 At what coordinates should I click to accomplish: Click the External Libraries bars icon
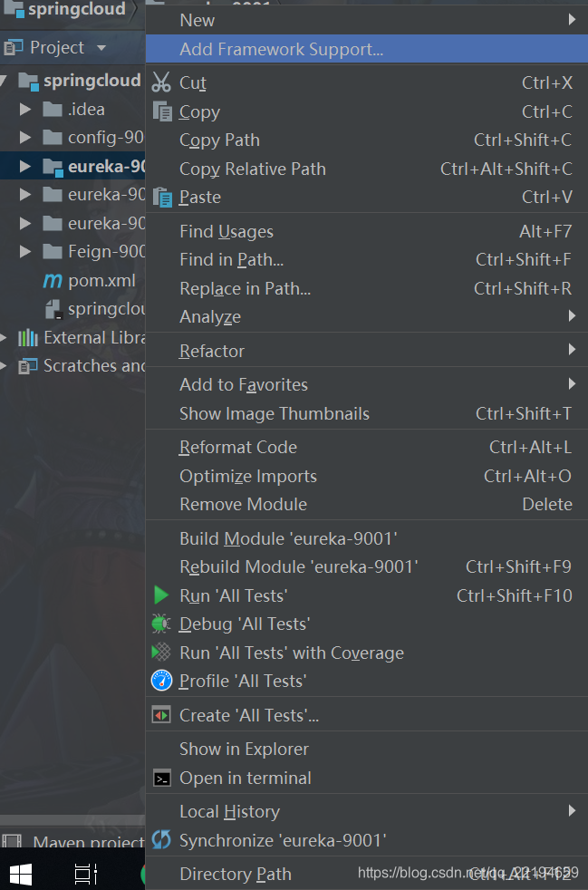[x=28, y=338]
